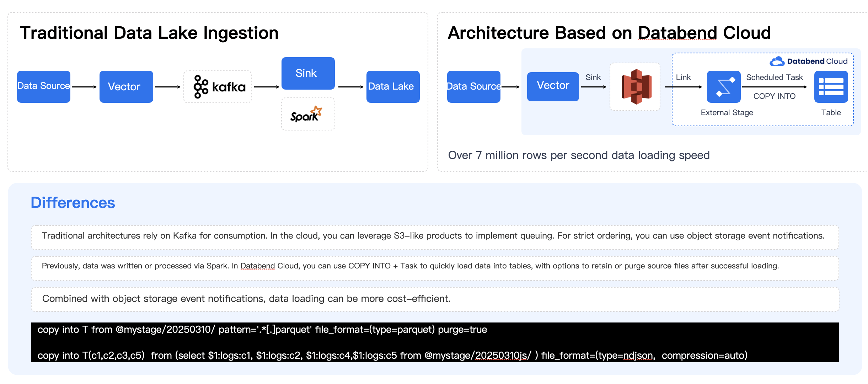868x384 pixels.
Task: Click the External Stage icon
Action: (724, 87)
